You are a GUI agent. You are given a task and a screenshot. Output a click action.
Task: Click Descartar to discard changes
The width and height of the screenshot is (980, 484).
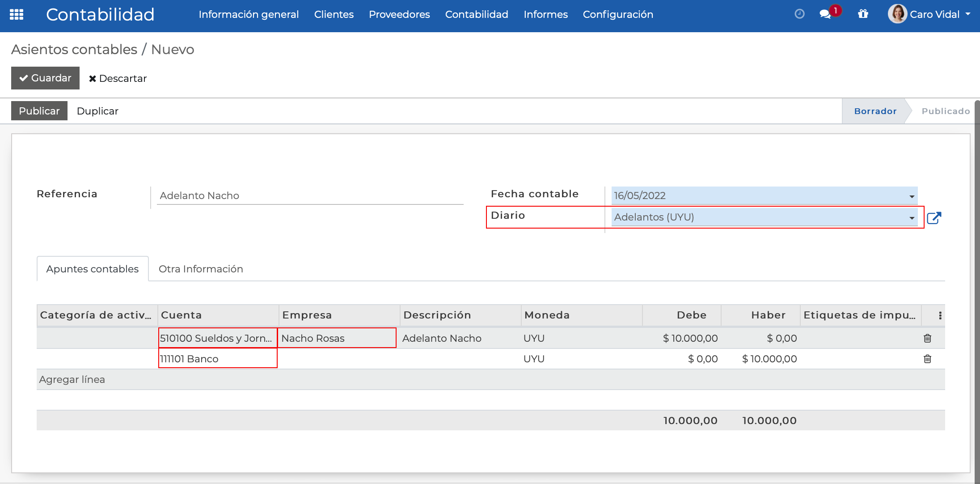(118, 78)
